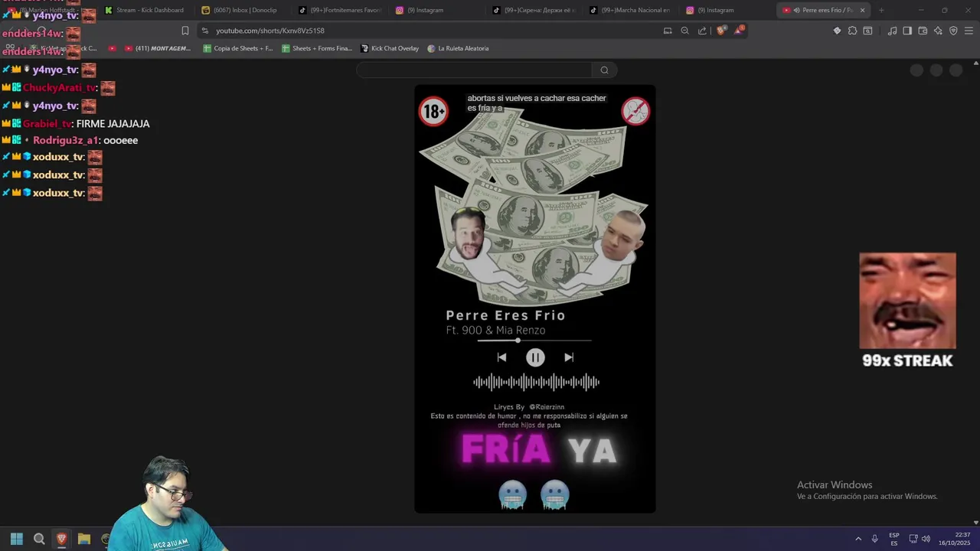The height and width of the screenshot is (551, 980).
Task: Click the FIRME JAJAJAJA chat message
Action: click(x=113, y=123)
